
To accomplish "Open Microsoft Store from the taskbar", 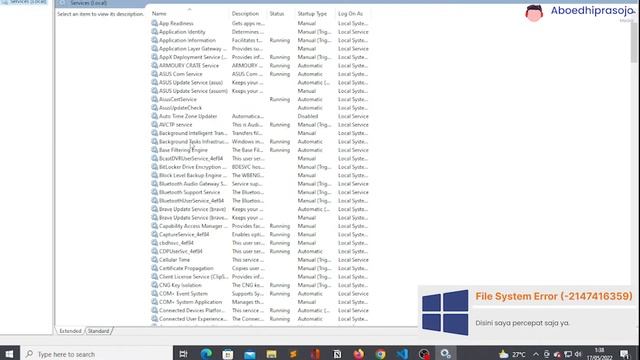I will pyautogui.click(x=228, y=354).
